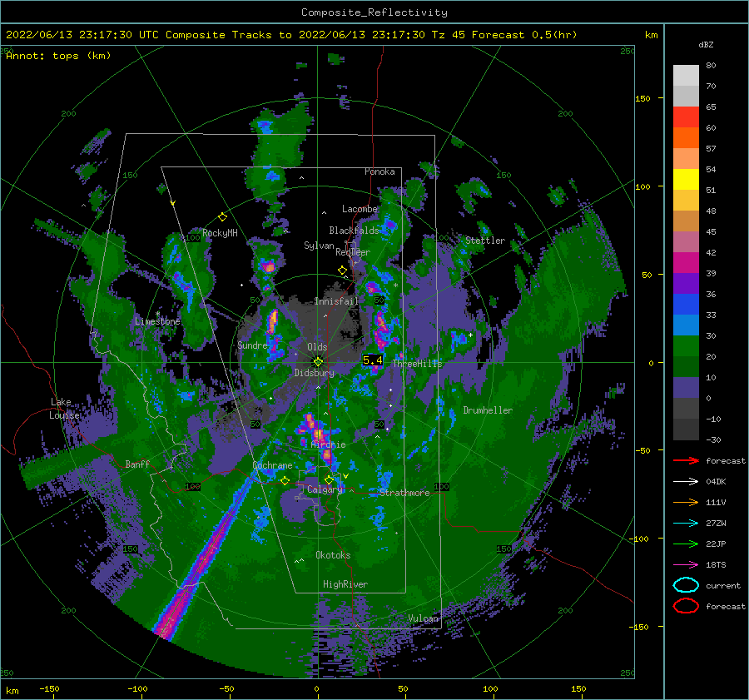Click the Innisfail city label
Image resolution: width=749 pixels, height=700 pixels.
pyautogui.click(x=336, y=301)
